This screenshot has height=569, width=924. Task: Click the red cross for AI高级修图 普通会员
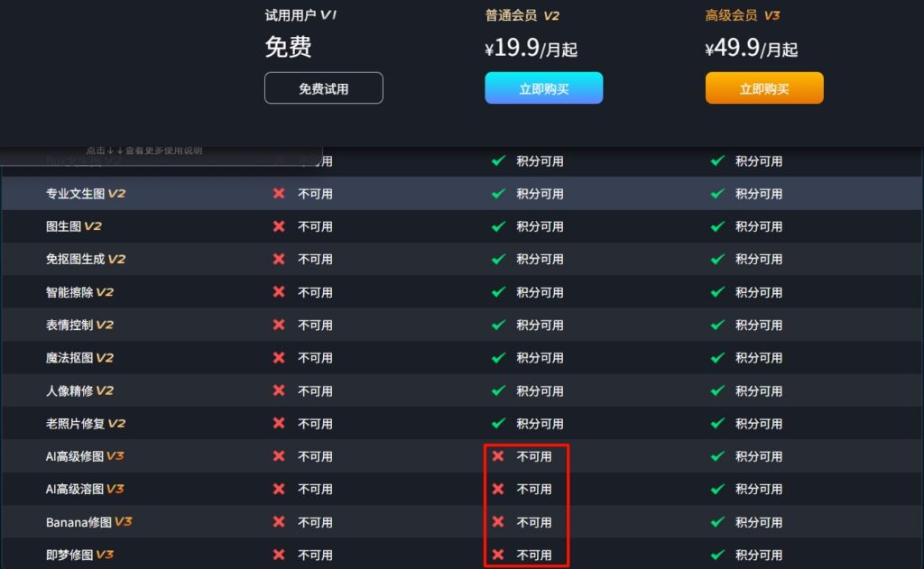point(498,456)
